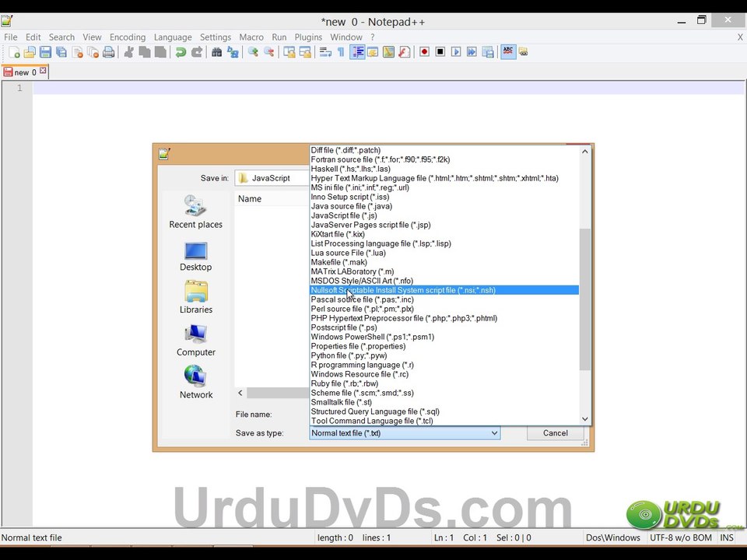Click the file list left scroll arrow

click(240, 393)
